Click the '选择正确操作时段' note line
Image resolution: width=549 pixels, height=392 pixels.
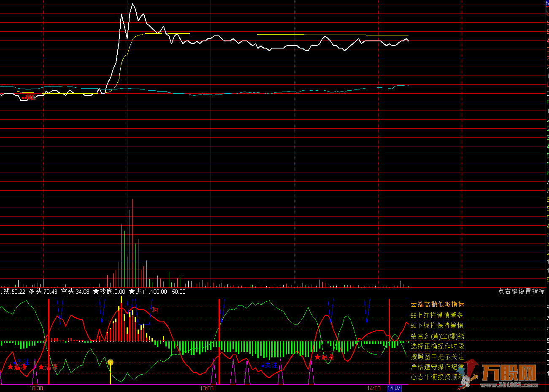[437, 346]
